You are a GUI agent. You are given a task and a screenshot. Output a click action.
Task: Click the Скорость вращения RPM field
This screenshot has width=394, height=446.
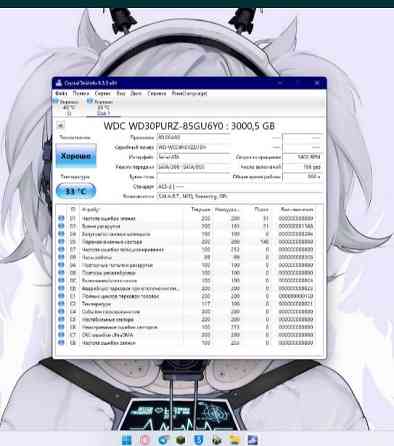pos(302,157)
